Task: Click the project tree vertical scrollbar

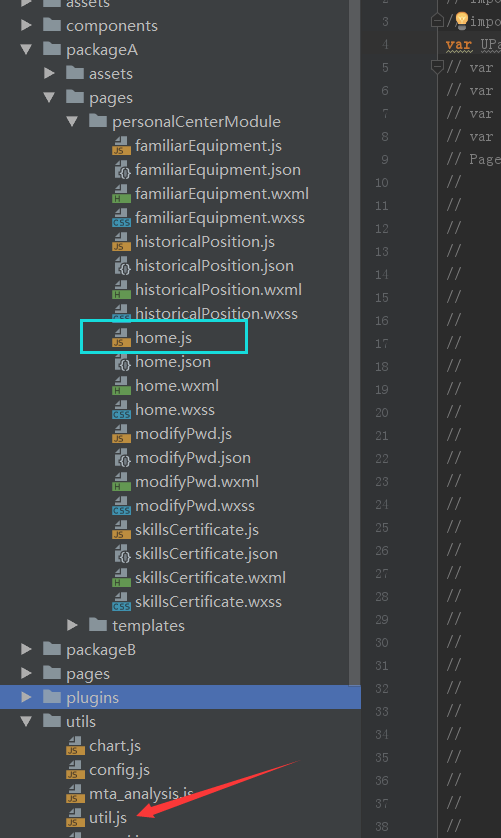Action: point(354,342)
